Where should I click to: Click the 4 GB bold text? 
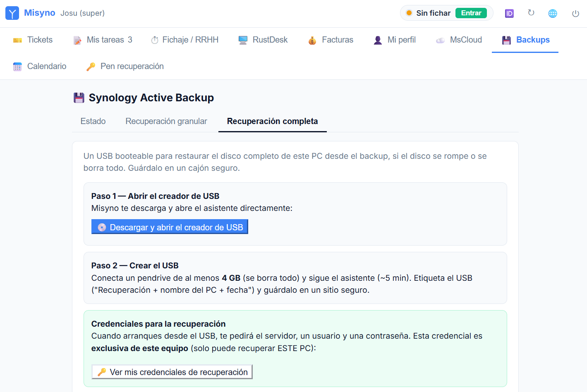click(231, 278)
